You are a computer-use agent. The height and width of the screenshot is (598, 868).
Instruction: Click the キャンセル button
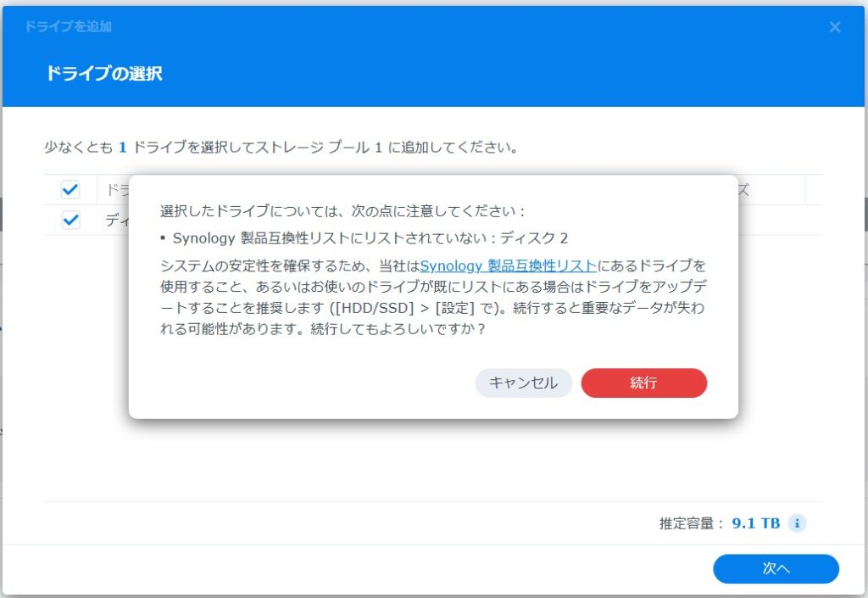pos(524,383)
